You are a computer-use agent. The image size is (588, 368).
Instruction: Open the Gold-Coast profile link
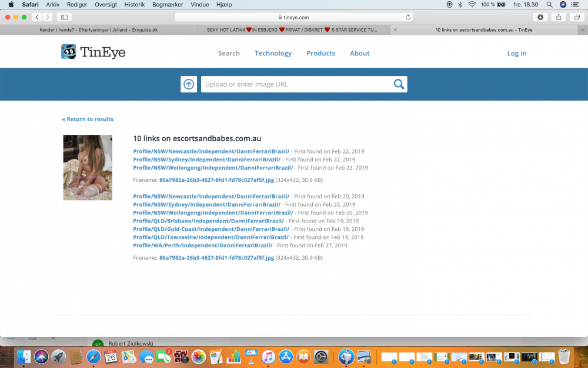(211, 229)
